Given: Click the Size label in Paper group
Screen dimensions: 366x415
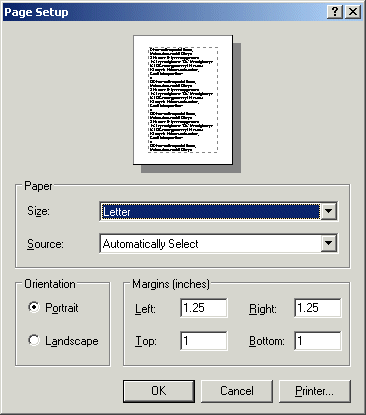Looking at the screenshot, I should (x=38, y=211).
